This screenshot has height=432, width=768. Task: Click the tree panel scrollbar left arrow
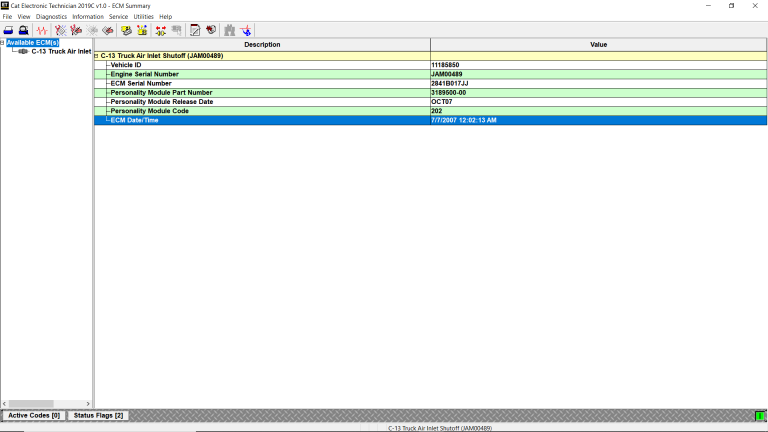(x=4, y=404)
